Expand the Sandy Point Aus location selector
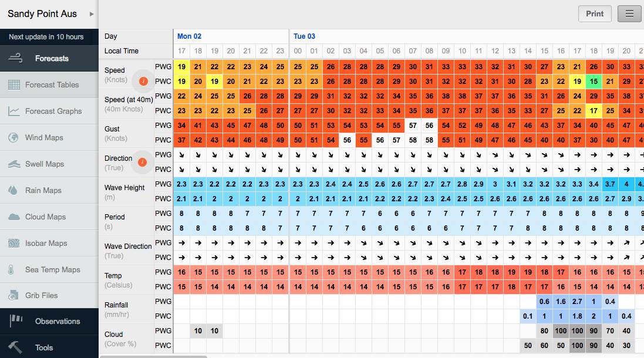The image size is (644, 358). tap(91, 14)
